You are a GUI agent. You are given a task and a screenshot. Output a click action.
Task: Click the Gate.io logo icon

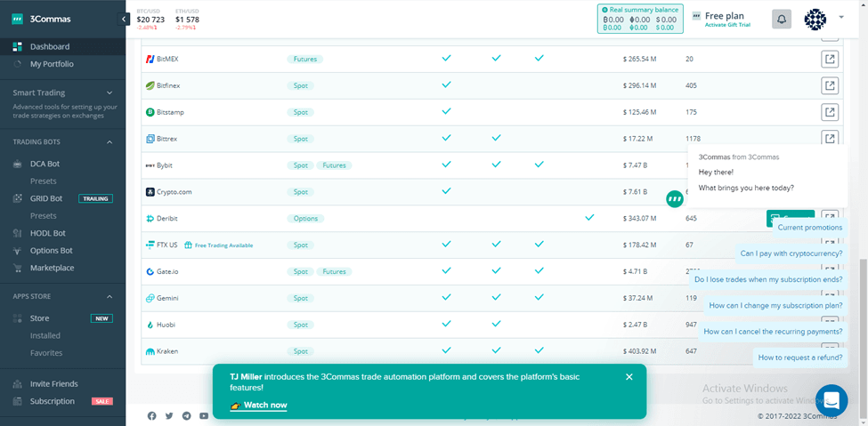[150, 271]
